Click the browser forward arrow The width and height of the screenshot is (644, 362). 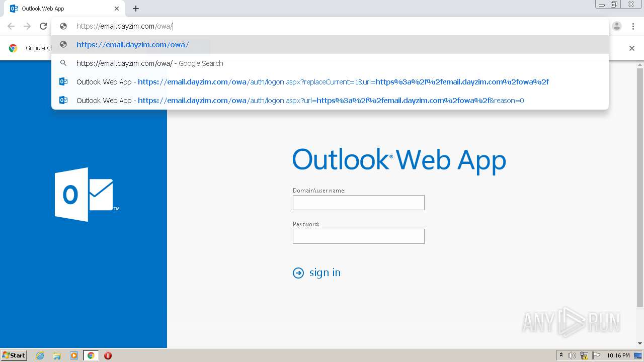27,26
